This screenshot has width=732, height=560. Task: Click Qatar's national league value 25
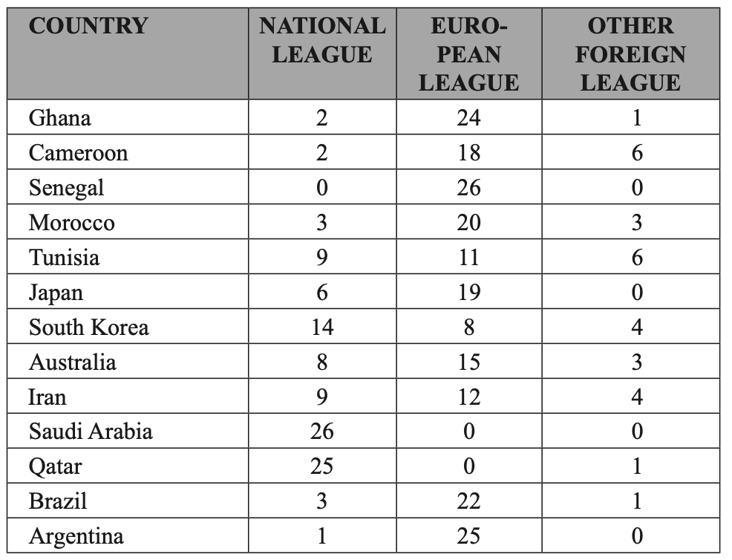click(x=322, y=466)
